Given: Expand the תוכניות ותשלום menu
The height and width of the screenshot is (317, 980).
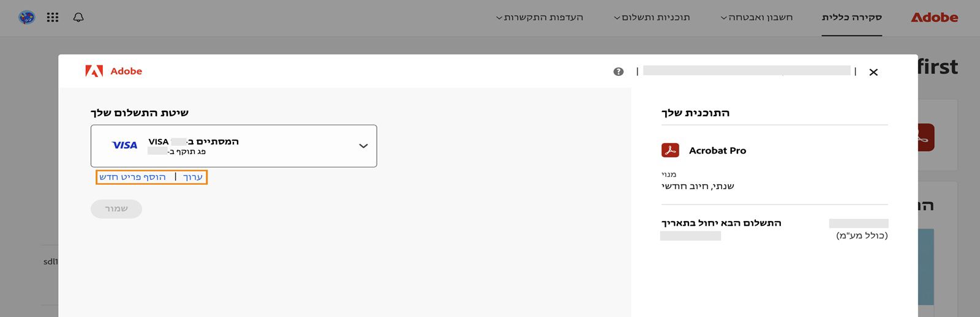Looking at the screenshot, I should [652, 17].
